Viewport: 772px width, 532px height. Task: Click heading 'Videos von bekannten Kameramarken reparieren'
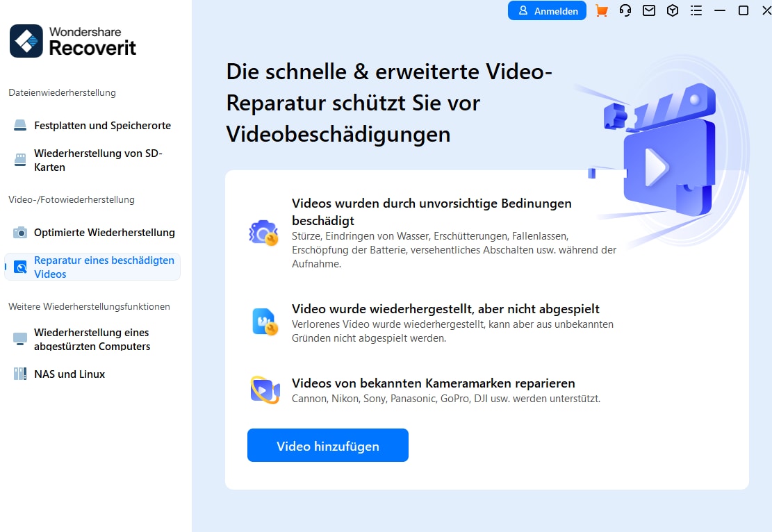[434, 383]
